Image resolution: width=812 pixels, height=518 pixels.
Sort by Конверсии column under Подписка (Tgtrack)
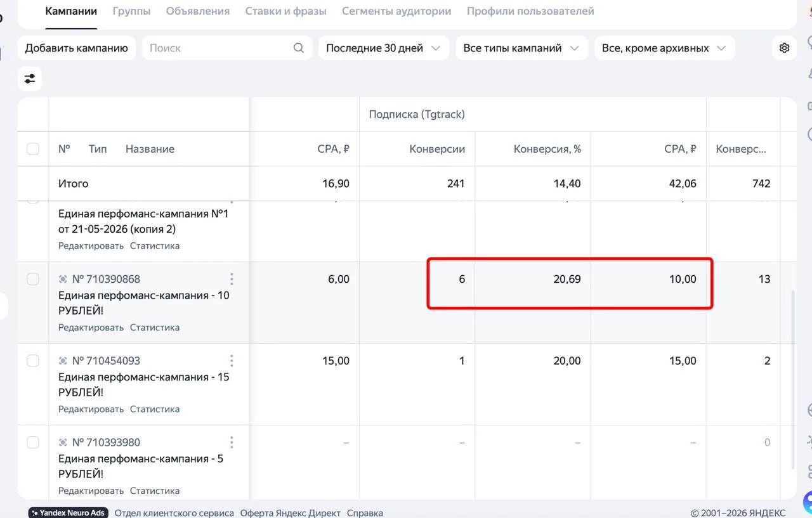click(437, 149)
